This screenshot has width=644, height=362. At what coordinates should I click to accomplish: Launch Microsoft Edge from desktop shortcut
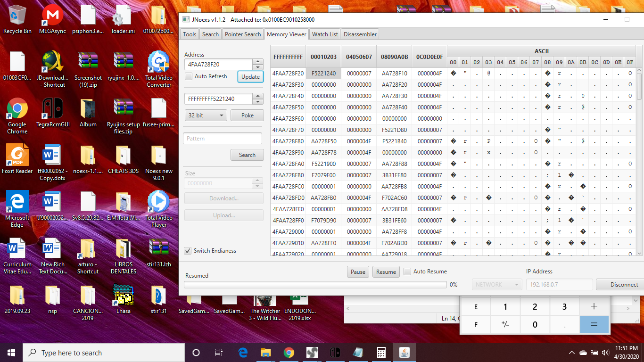(17, 209)
